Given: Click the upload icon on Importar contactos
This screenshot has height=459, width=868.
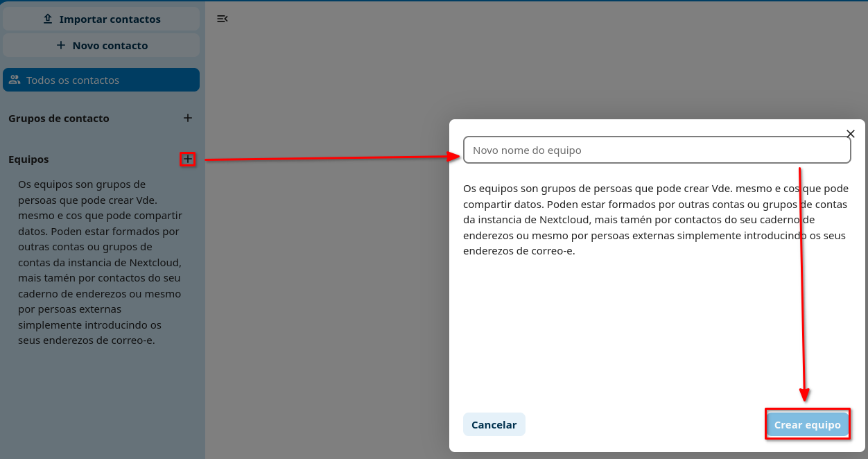Looking at the screenshot, I should (46, 19).
